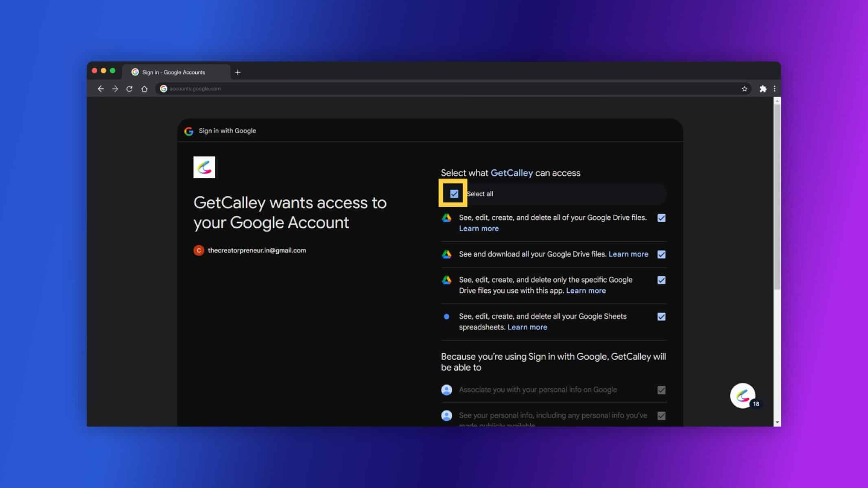Click profile icon beside Associate you permission
The height and width of the screenshot is (488, 868).
point(446,390)
